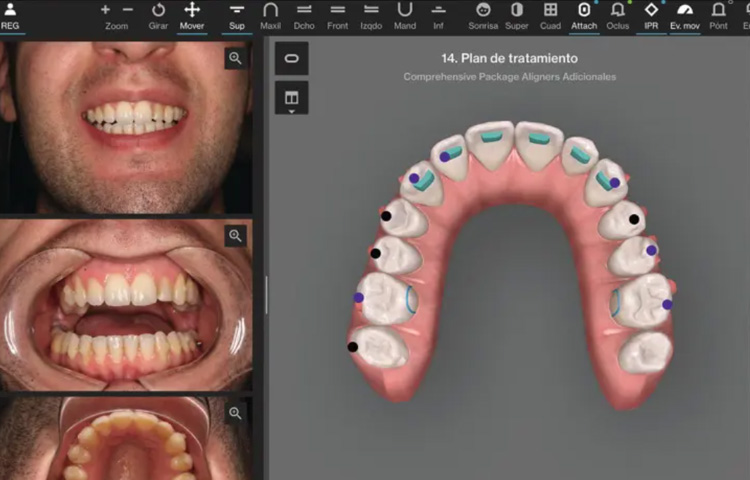Open the Sonrisa smile view

pyautogui.click(x=483, y=14)
